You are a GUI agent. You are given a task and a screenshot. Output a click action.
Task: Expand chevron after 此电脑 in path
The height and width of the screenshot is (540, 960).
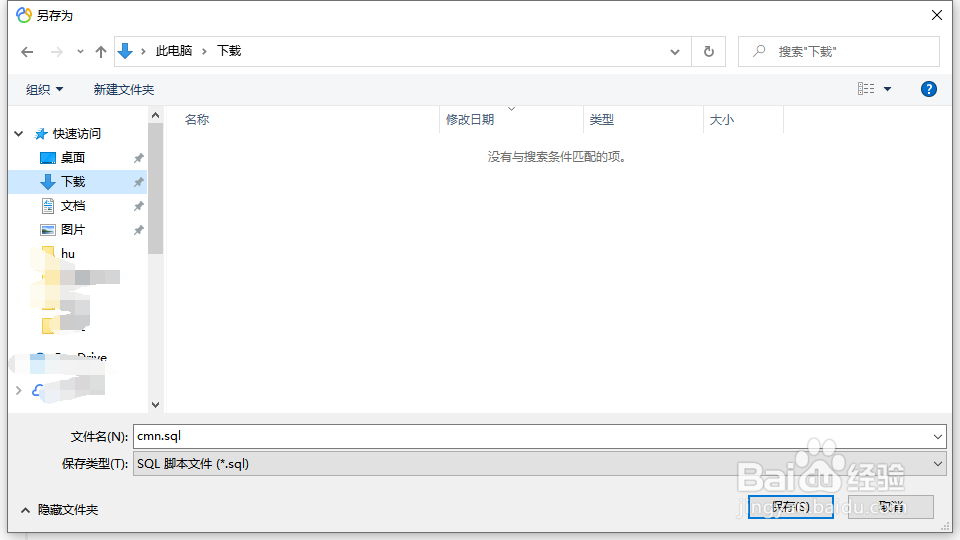click(204, 51)
